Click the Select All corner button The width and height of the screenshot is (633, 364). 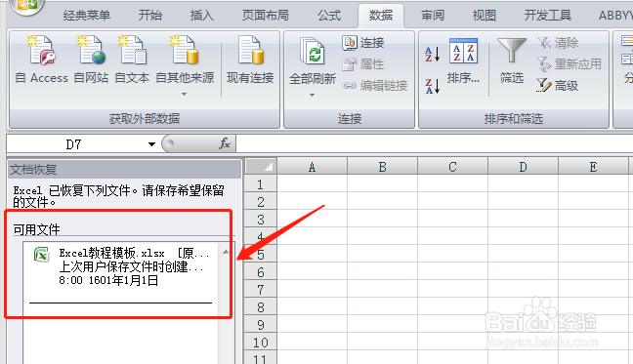(x=261, y=166)
